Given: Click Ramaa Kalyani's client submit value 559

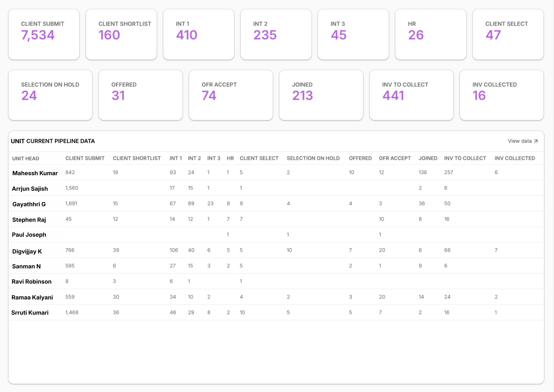Looking at the screenshot, I should pos(70,297).
